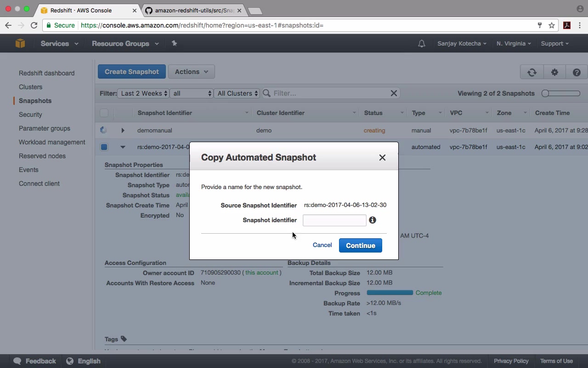The width and height of the screenshot is (588, 368).
Task: Sort by Zone column header
Action: pos(504,113)
